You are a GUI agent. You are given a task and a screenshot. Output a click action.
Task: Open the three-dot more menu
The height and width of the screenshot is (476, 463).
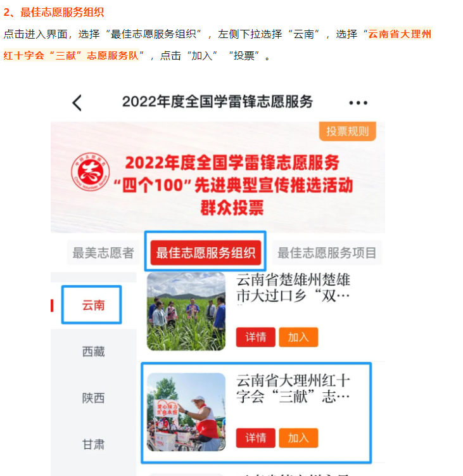358,103
